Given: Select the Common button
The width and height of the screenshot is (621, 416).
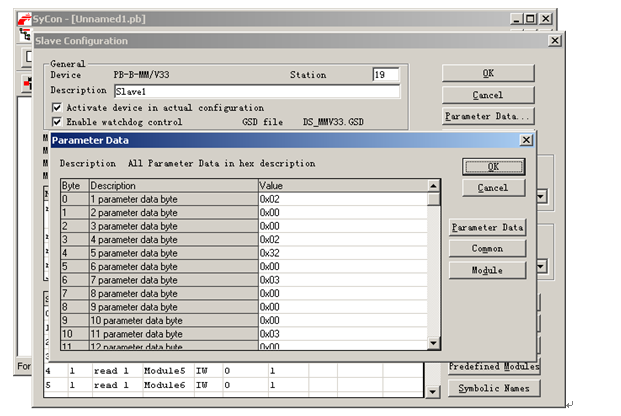Looking at the screenshot, I should click(x=487, y=249).
